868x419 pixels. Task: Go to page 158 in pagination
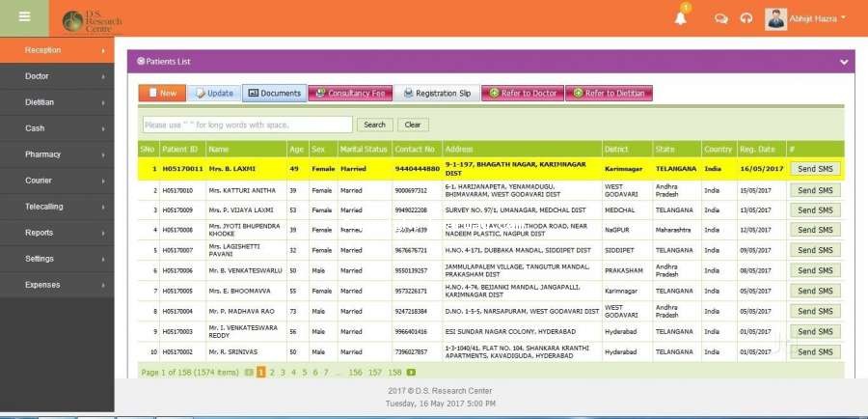(394, 372)
